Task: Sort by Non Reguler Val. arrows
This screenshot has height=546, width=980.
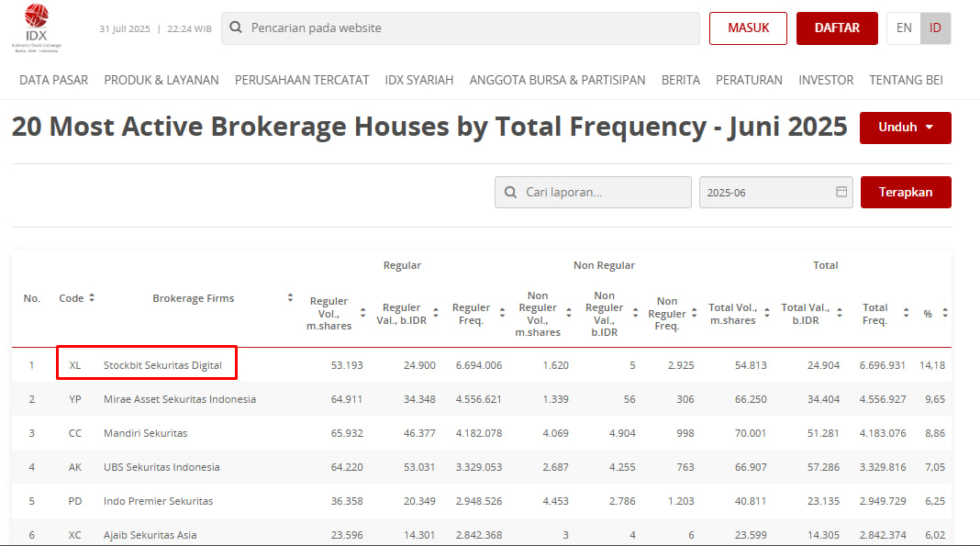Action: (635, 313)
